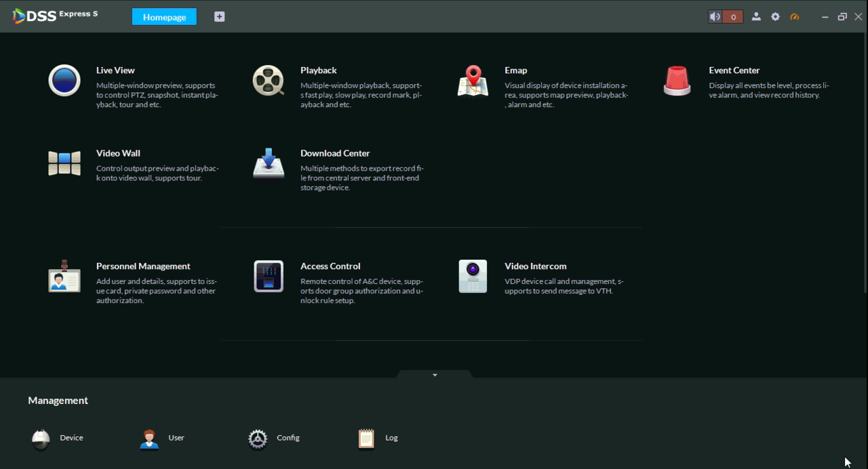Restore down the DSS window
The width and height of the screenshot is (868, 469).
pos(842,17)
